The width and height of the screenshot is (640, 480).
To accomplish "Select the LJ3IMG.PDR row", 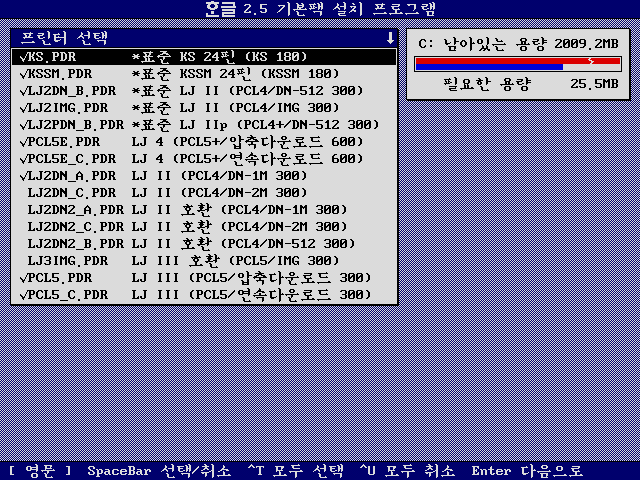I will 204,261.
